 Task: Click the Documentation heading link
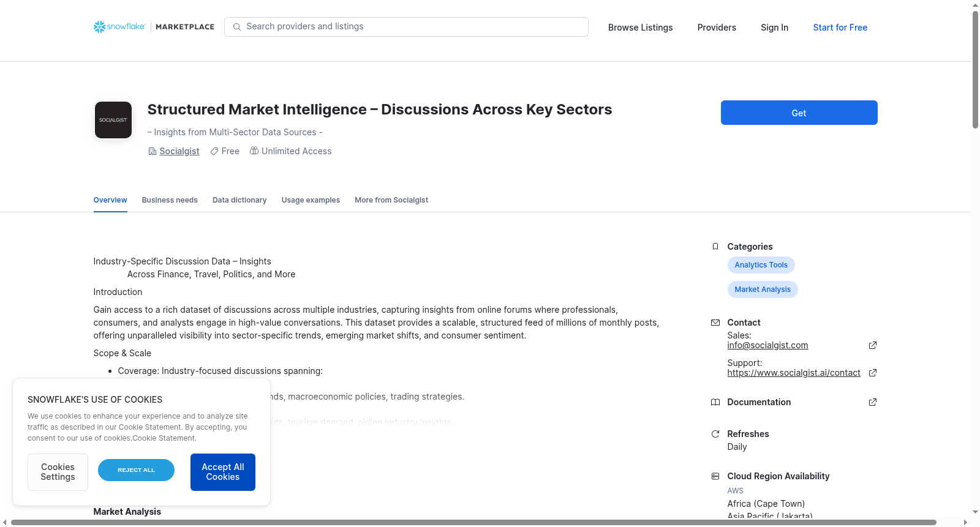[759, 402]
